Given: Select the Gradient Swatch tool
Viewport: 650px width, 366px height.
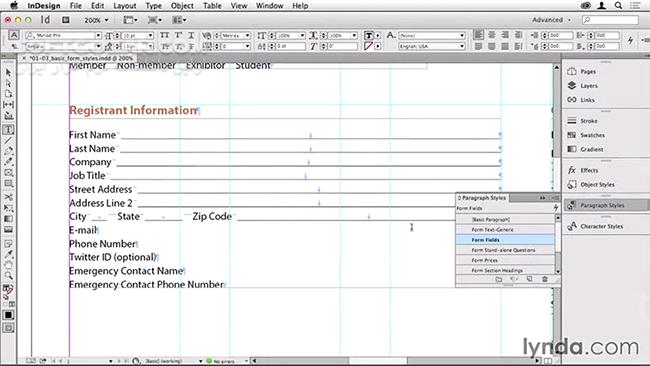Looking at the screenshot, I should pyautogui.click(x=8, y=218).
